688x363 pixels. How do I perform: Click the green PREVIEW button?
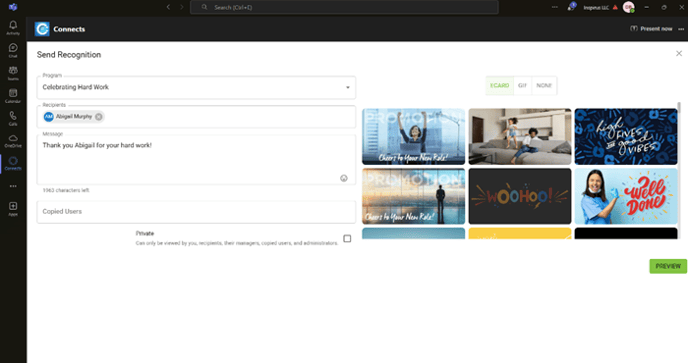(x=668, y=266)
